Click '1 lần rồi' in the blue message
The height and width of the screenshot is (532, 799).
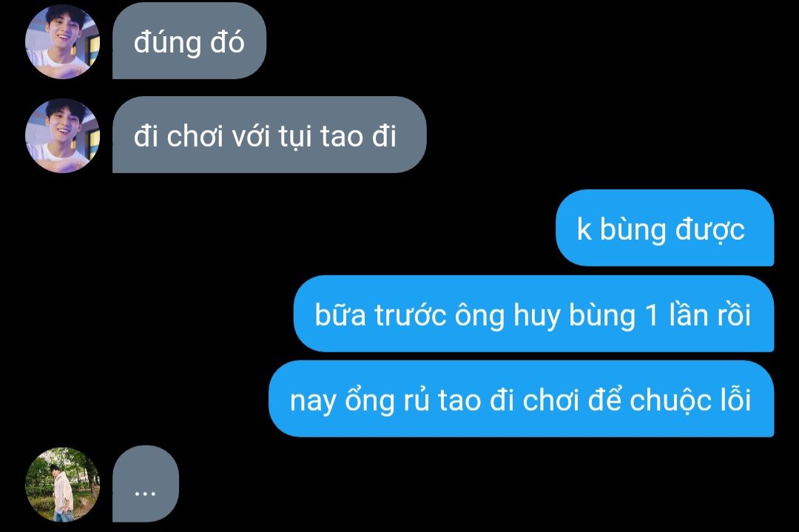click(x=698, y=314)
